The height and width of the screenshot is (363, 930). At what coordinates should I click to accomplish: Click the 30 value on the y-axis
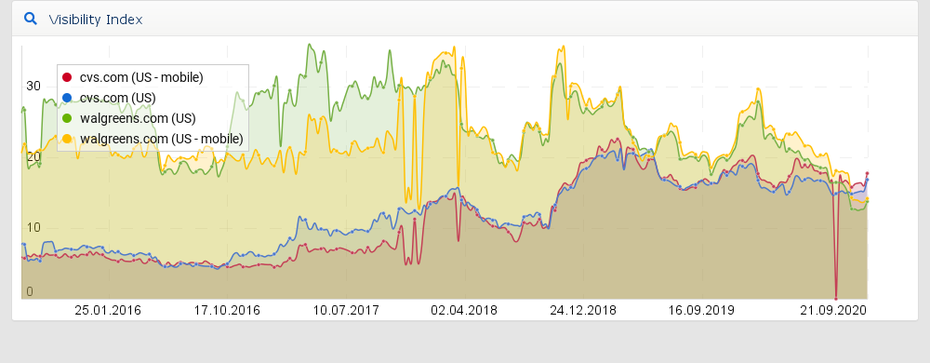point(33,87)
